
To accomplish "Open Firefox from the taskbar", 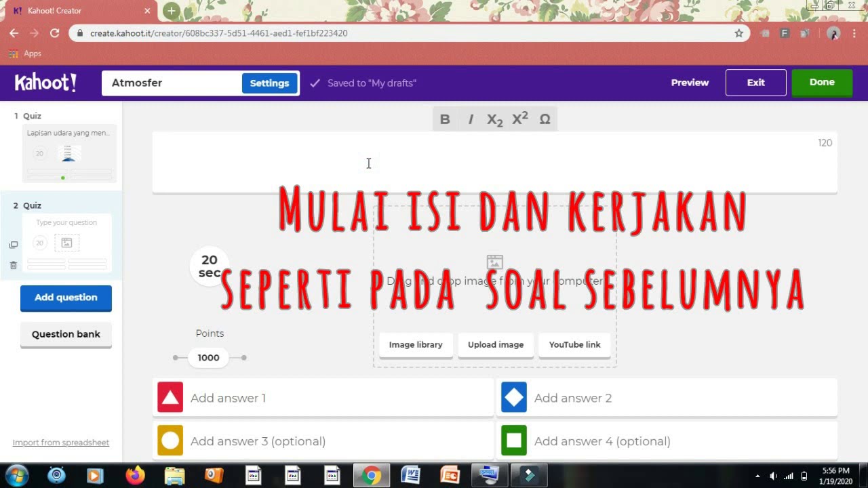I will pyautogui.click(x=136, y=475).
